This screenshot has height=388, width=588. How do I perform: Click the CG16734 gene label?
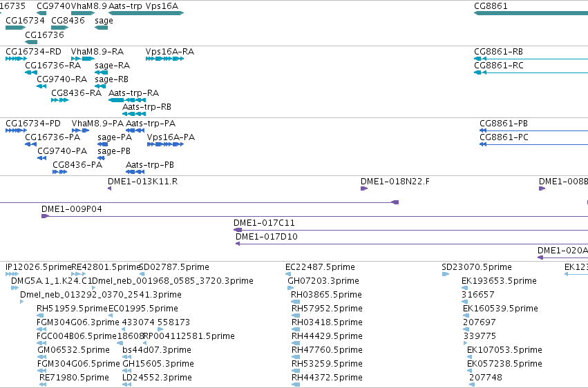(x=25, y=20)
